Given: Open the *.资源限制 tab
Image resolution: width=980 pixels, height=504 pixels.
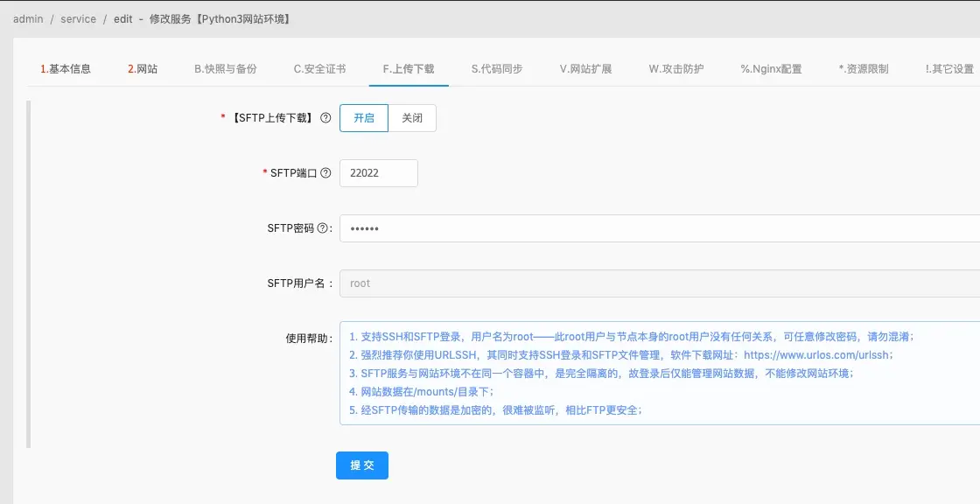Looking at the screenshot, I should pos(864,69).
